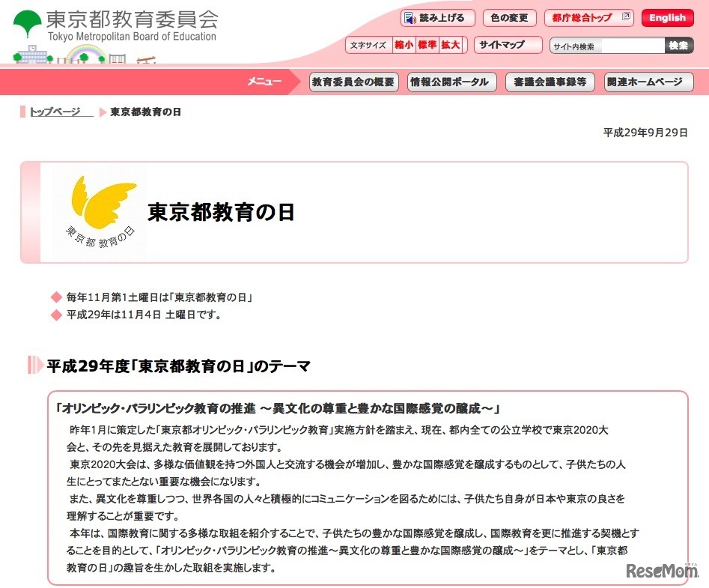Image resolution: width=709 pixels, height=588 pixels.
Task: Navigate to the English version page
Action: point(667,17)
